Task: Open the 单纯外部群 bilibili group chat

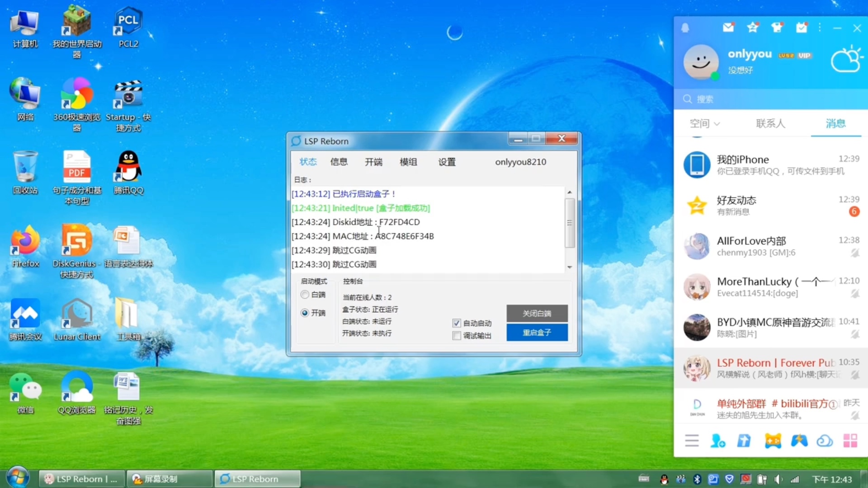Action: [771, 408]
